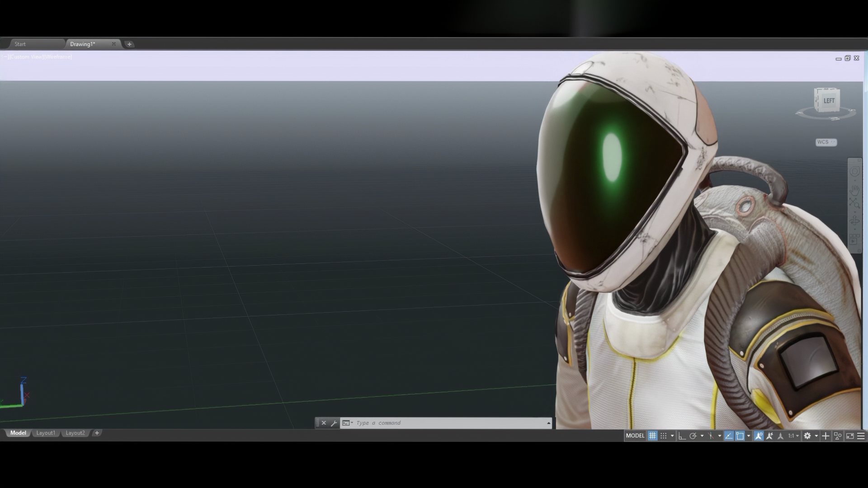Select the Pan hand tool
868x488 pixels.
click(x=854, y=190)
